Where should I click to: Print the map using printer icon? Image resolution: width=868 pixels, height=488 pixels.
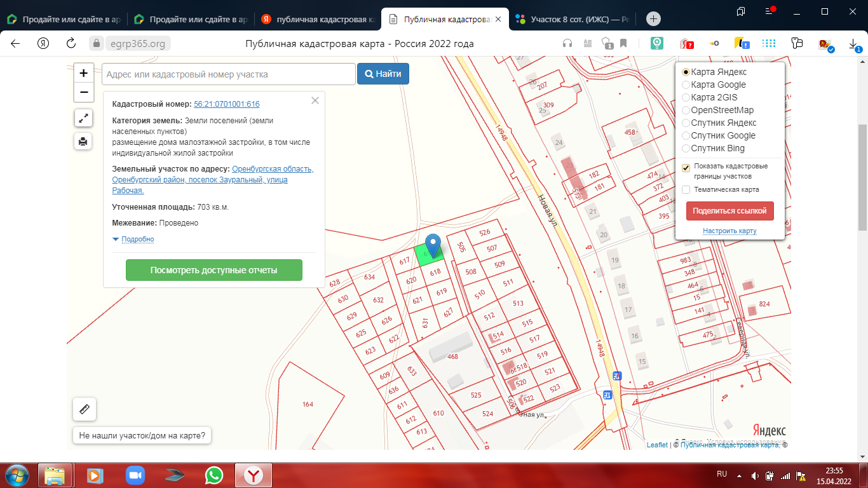coord(83,141)
